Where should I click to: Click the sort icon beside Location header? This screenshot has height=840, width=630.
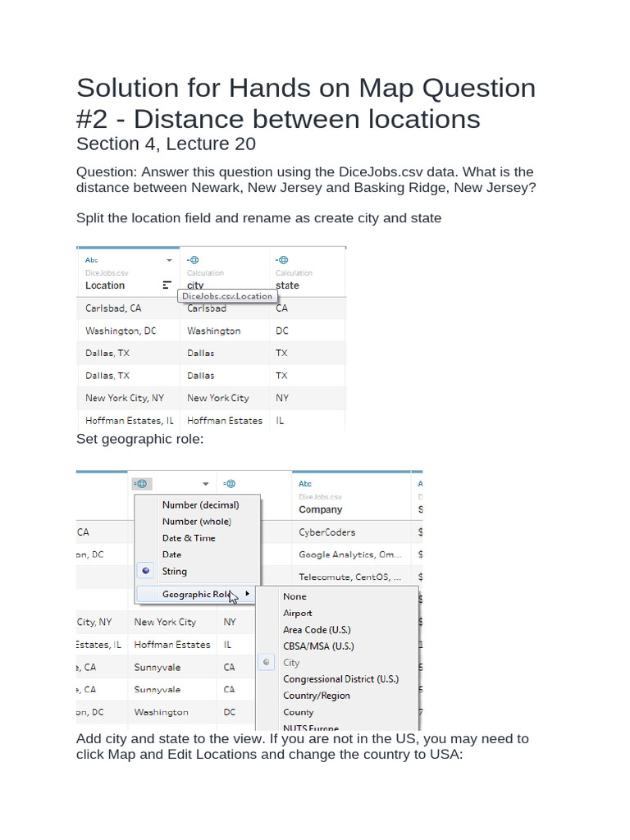pos(167,285)
